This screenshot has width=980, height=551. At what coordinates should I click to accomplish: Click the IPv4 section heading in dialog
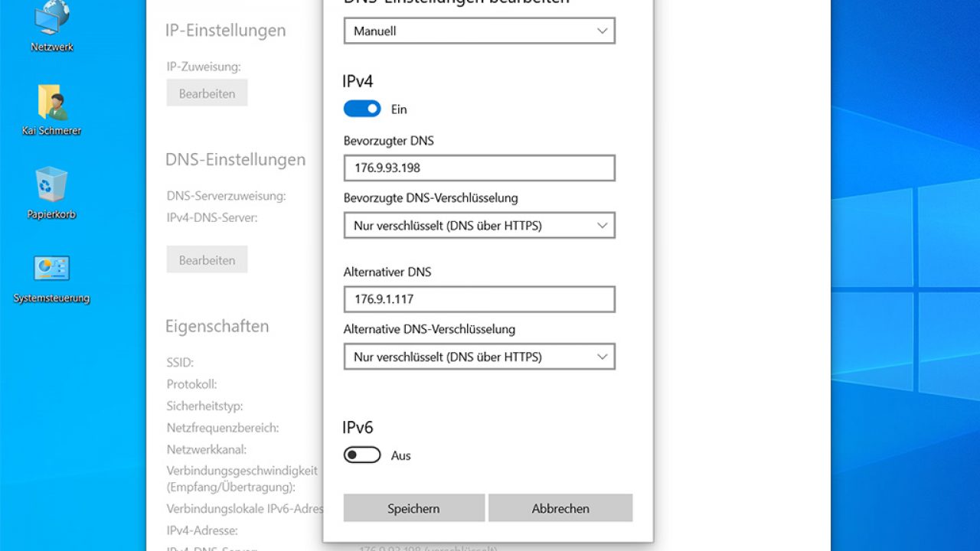click(x=358, y=81)
